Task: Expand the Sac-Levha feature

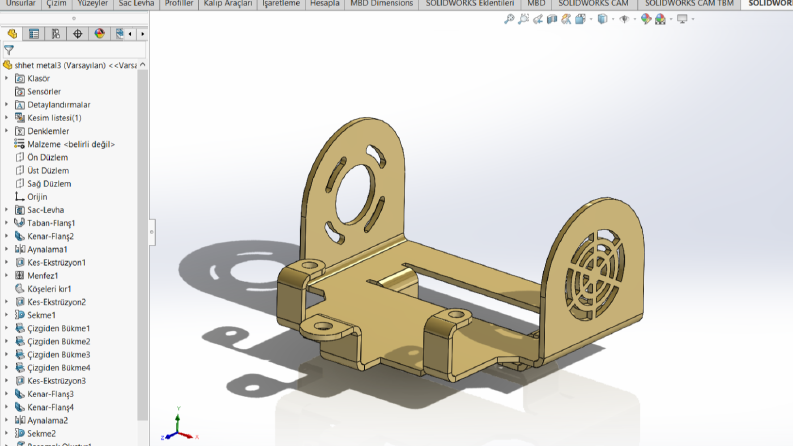Action: pyautogui.click(x=7, y=210)
